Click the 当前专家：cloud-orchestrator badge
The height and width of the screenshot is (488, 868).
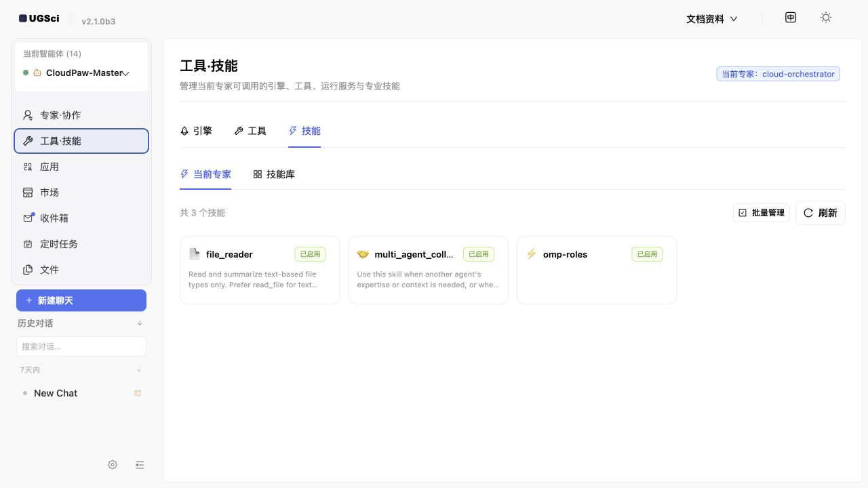tap(778, 74)
